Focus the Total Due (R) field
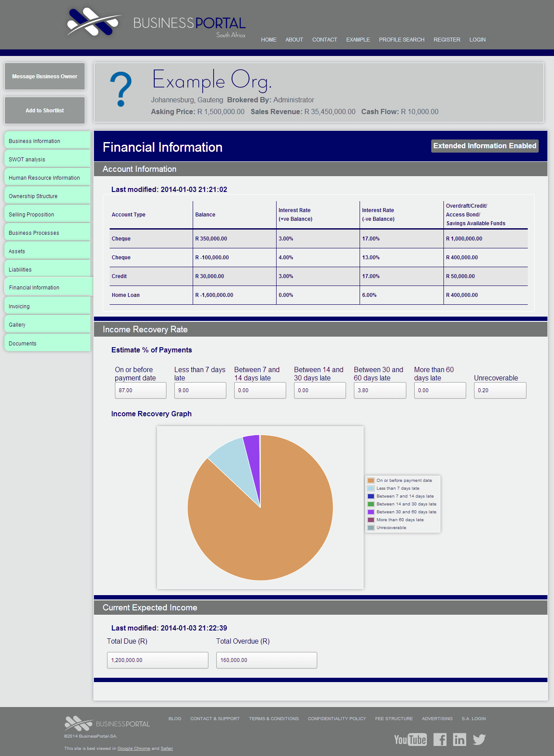 tap(157, 660)
